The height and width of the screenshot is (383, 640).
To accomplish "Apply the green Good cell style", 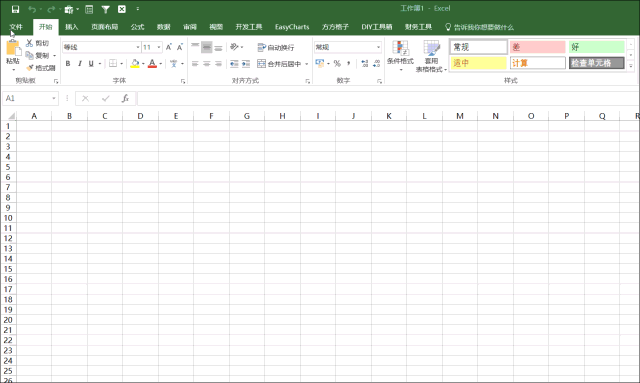I will tap(596, 47).
